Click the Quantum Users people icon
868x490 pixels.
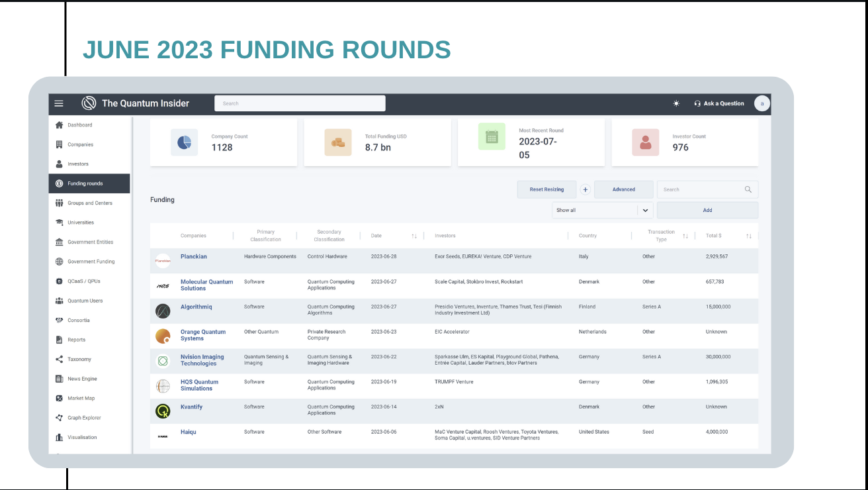coord(60,301)
